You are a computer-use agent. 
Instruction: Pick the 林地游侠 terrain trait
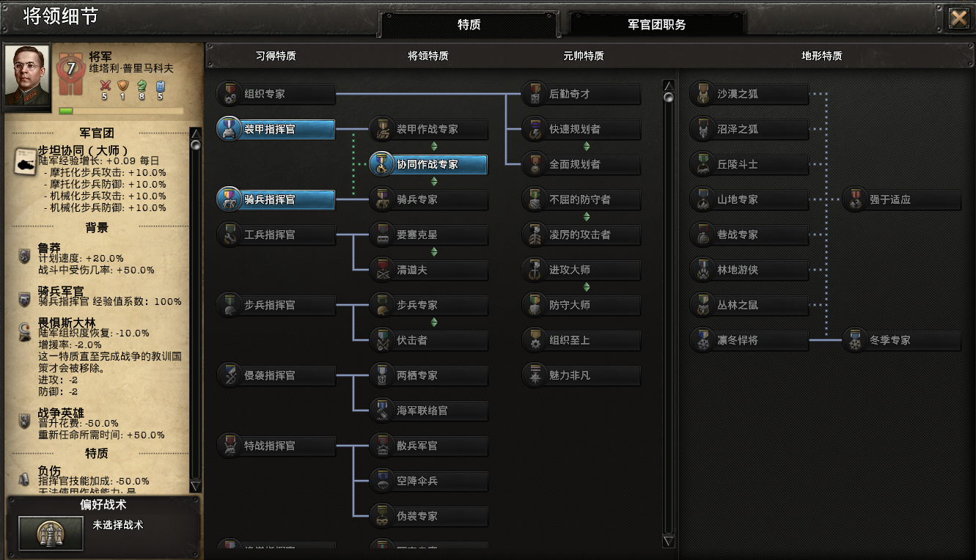coord(749,270)
